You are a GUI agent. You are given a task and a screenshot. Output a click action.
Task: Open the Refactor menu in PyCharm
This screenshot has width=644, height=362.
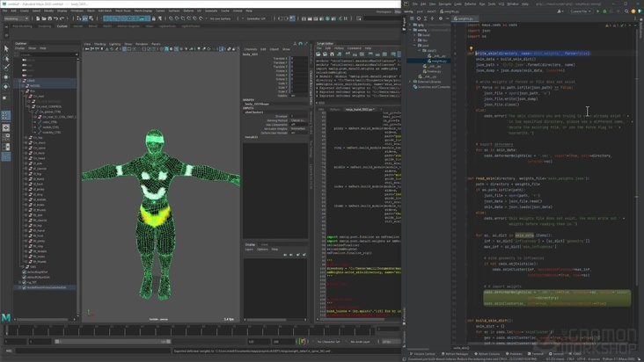click(471, 4)
